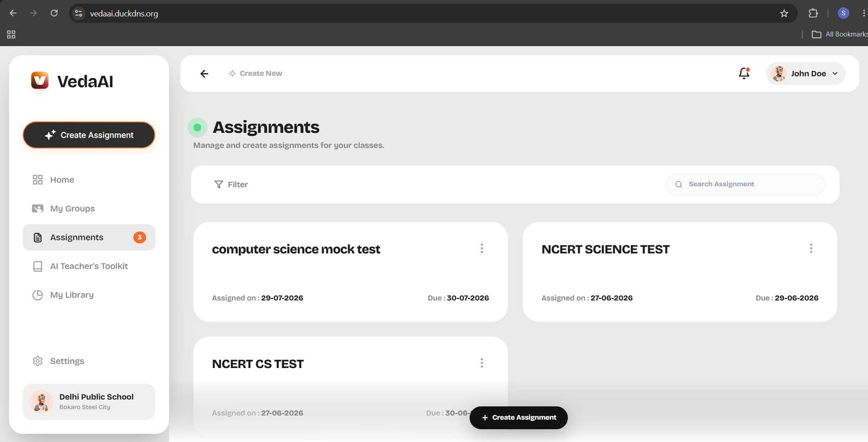Open Settings in the sidebar
The width and height of the screenshot is (868, 442).
pos(89,361)
